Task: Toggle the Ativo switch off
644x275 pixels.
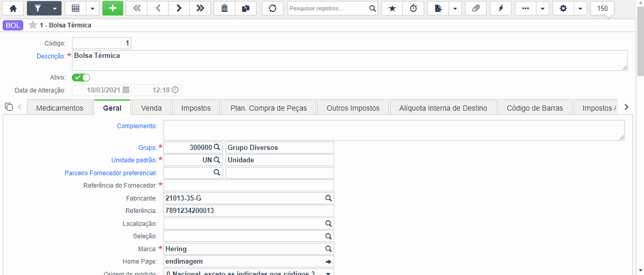Action: tap(81, 78)
